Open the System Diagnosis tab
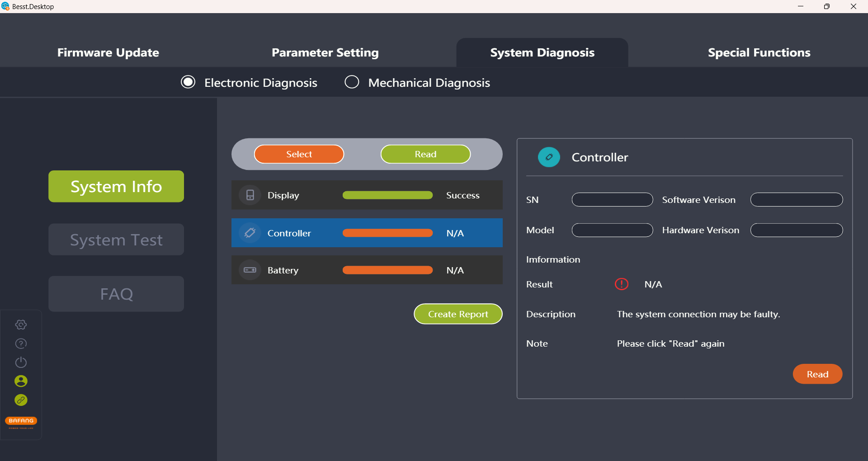This screenshot has height=461, width=868. point(542,52)
